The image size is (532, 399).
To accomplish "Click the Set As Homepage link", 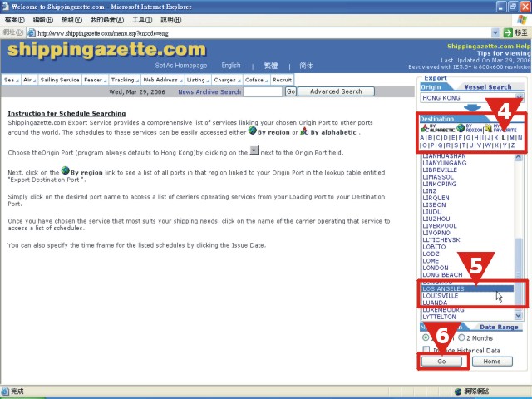I will pos(181,66).
